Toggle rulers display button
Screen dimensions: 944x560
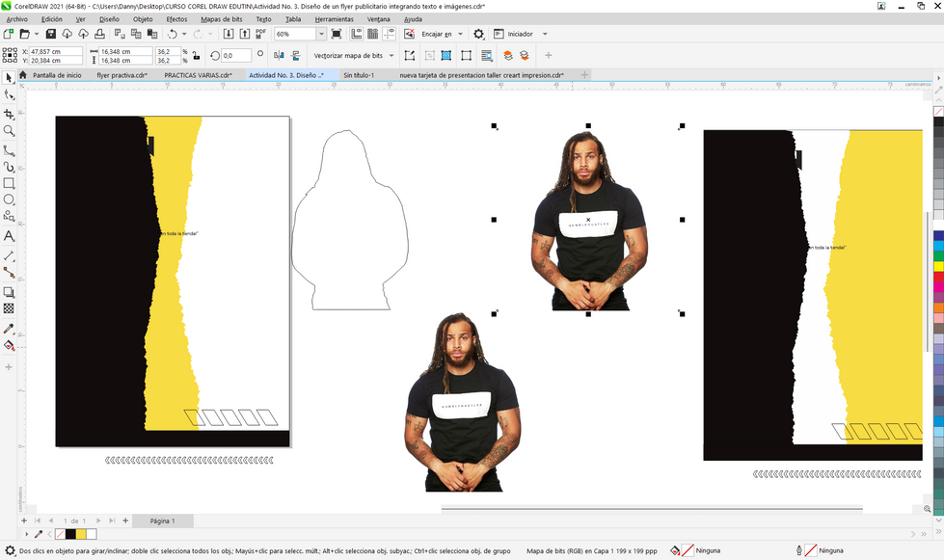357,35
